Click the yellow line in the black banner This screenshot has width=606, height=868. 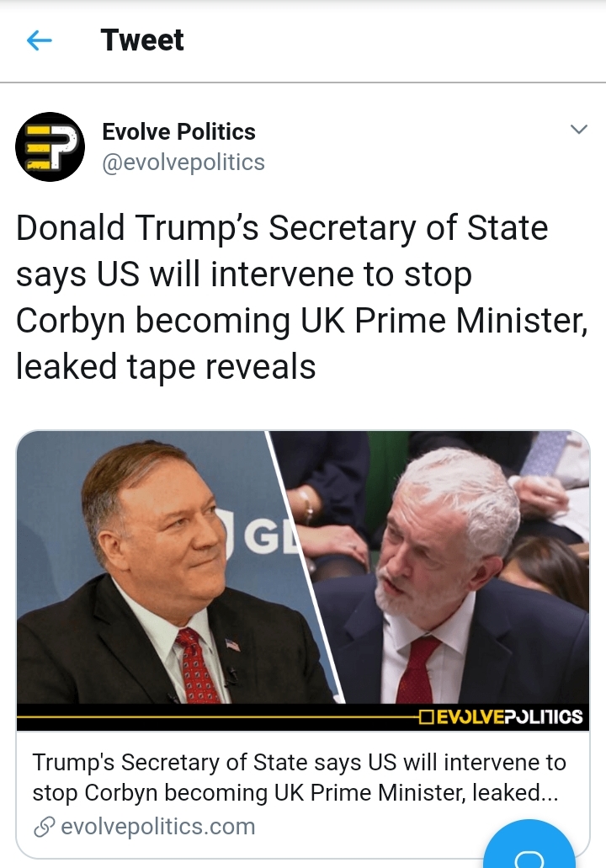click(x=219, y=716)
